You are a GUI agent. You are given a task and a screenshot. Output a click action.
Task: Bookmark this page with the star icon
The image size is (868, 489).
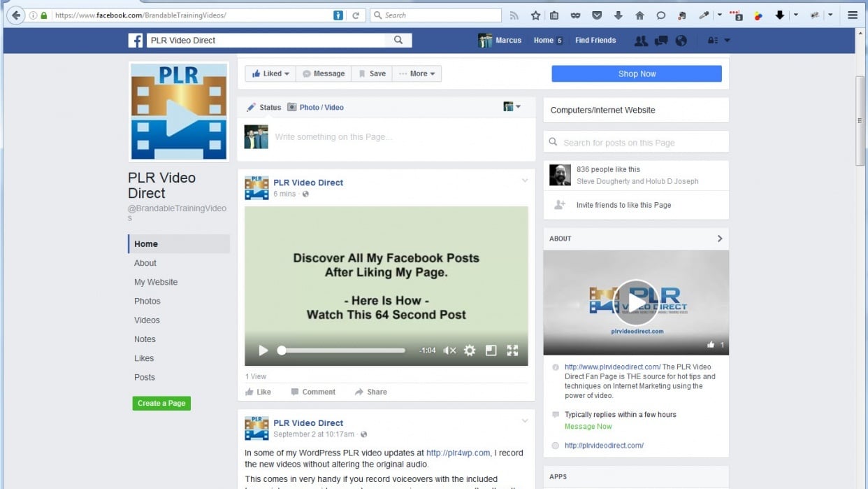tap(535, 15)
